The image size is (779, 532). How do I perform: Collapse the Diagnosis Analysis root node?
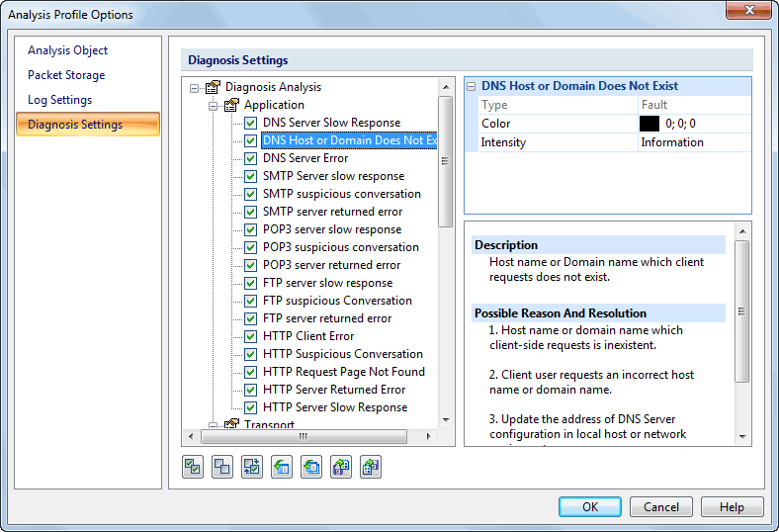coord(195,87)
